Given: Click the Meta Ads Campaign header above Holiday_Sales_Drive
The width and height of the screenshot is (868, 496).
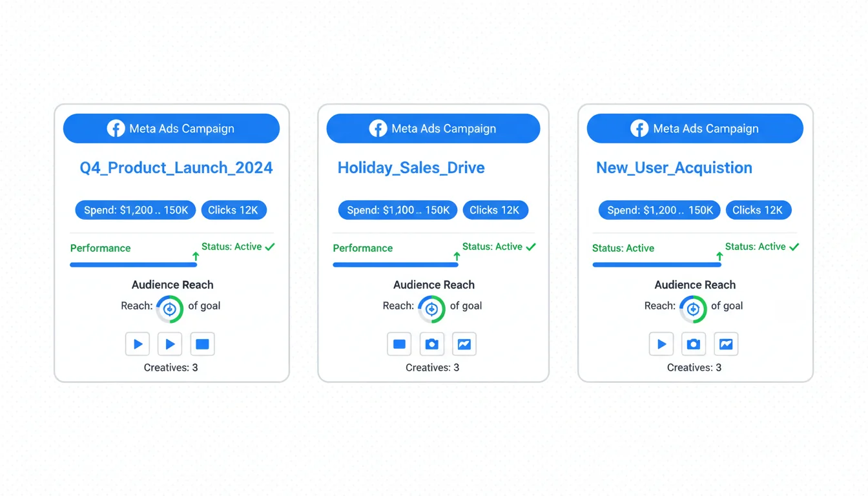Looking at the screenshot, I should [433, 129].
